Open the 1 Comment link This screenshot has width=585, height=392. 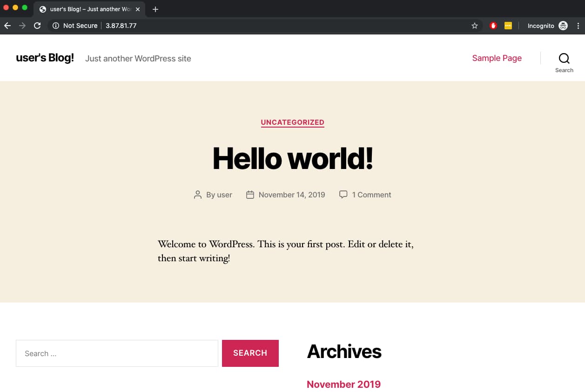tap(371, 195)
